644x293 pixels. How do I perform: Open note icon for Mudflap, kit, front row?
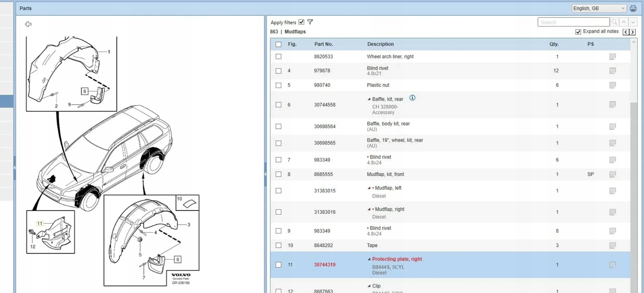tap(613, 174)
